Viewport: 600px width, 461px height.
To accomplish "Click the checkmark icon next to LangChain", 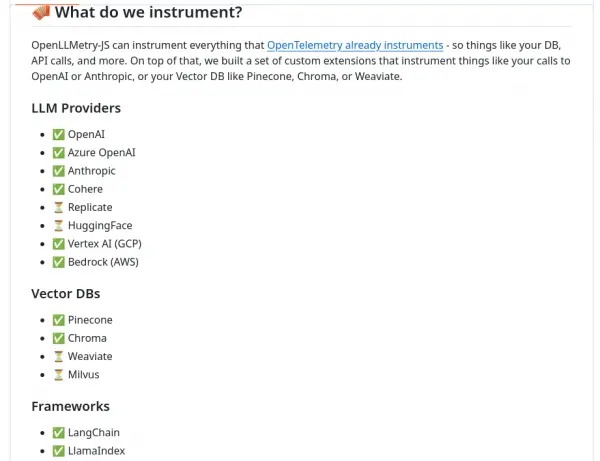I will [x=58, y=433].
